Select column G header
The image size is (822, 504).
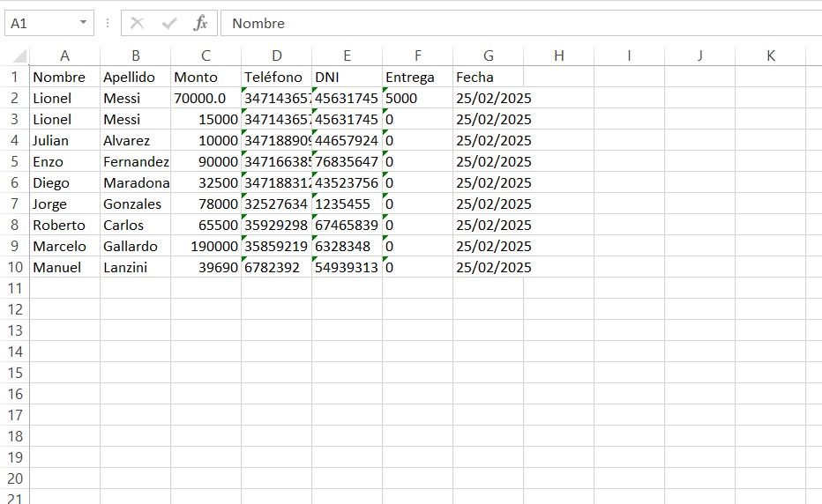point(488,56)
